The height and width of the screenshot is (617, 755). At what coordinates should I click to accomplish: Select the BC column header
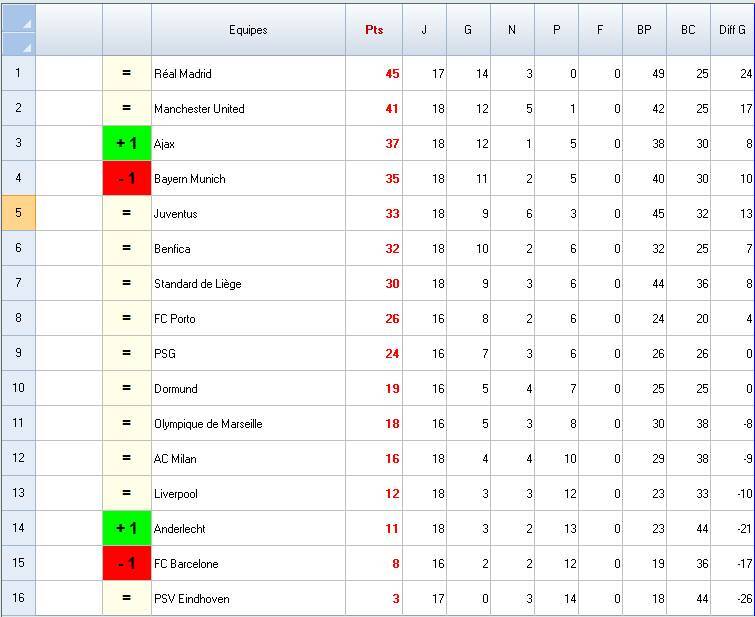(688, 30)
